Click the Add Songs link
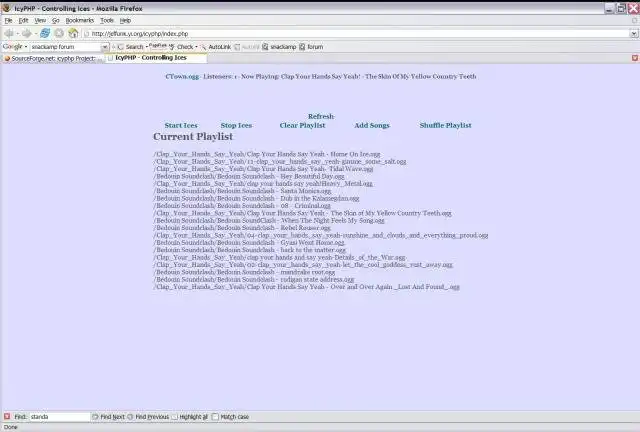 tap(372, 125)
